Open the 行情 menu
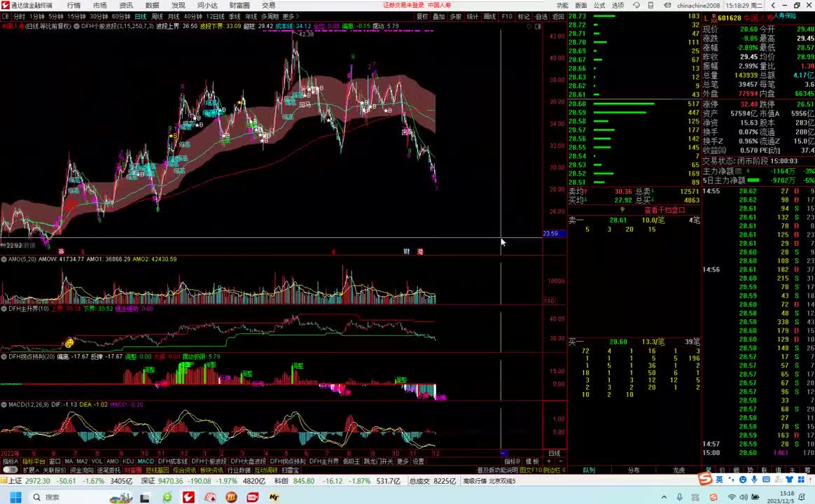This screenshot has width=815, height=504. tap(74, 5)
